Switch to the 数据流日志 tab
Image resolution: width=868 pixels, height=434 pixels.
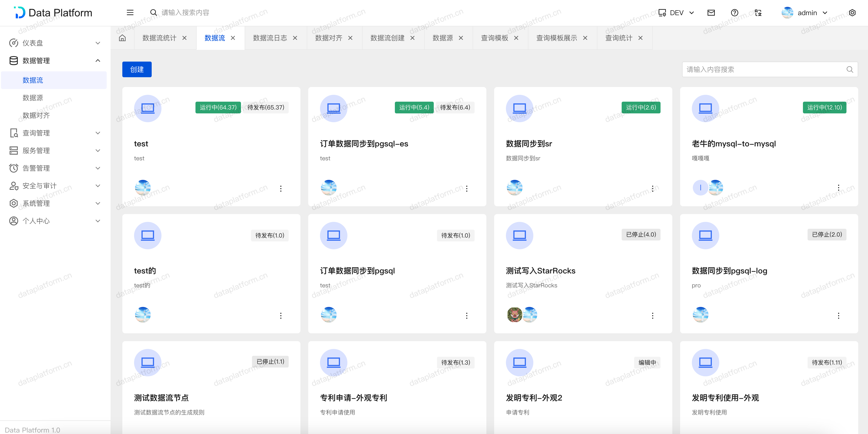coord(270,38)
